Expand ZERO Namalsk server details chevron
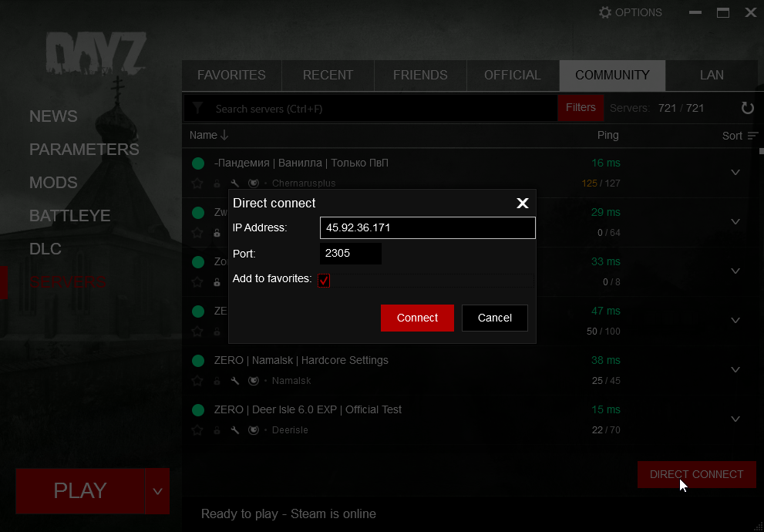Image resolution: width=764 pixels, height=532 pixels. pyautogui.click(x=735, y=369)
